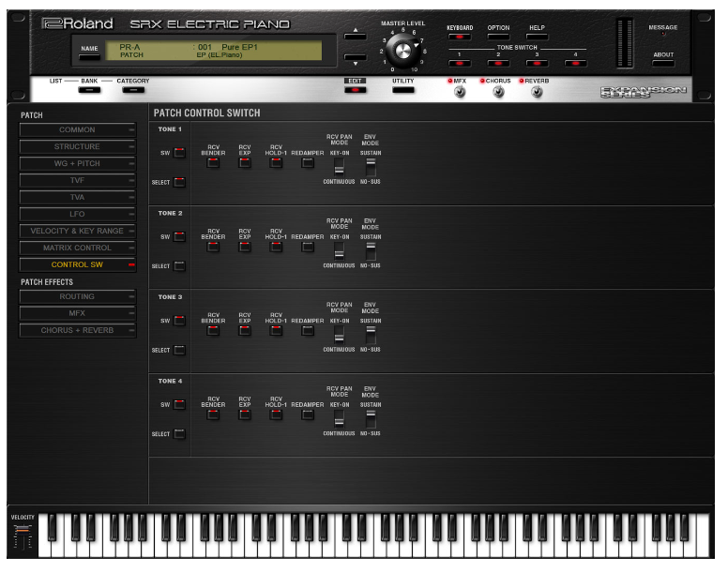Adjust the MFX knob
The height and width of the screenshot is (572, 728).
click(460, 92)
